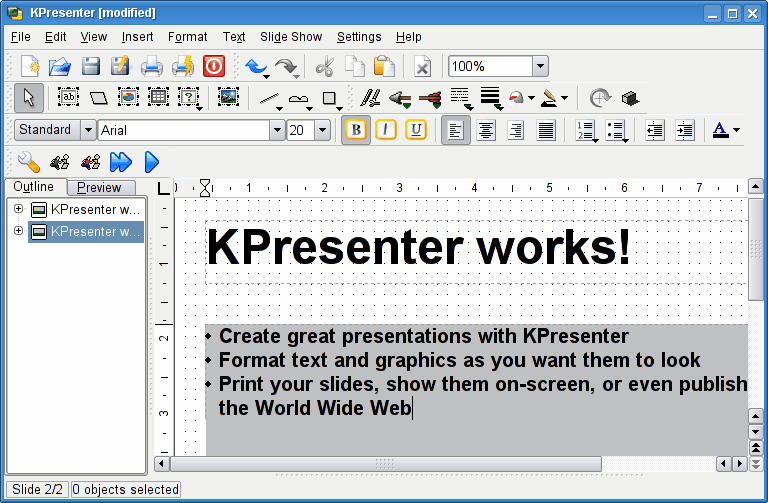768x503 pixels.
Task: Toggle Underline text formatting
Action: tap(416, 130)
